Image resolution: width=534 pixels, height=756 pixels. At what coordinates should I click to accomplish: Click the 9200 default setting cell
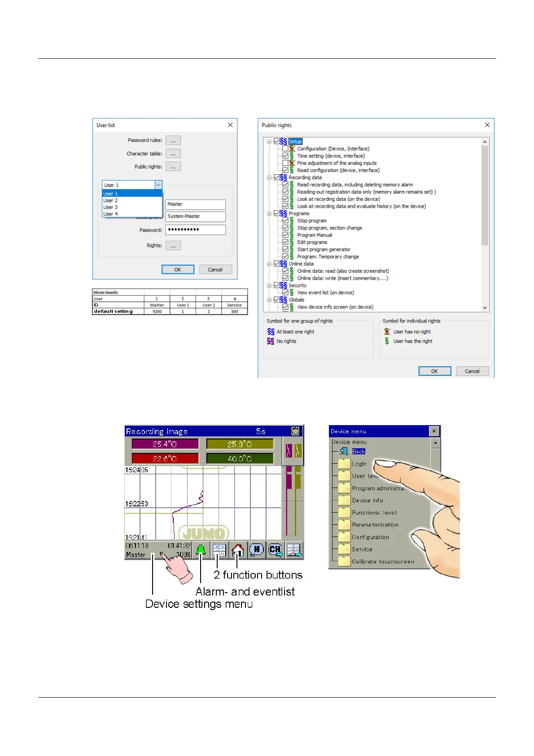[157, 311]
